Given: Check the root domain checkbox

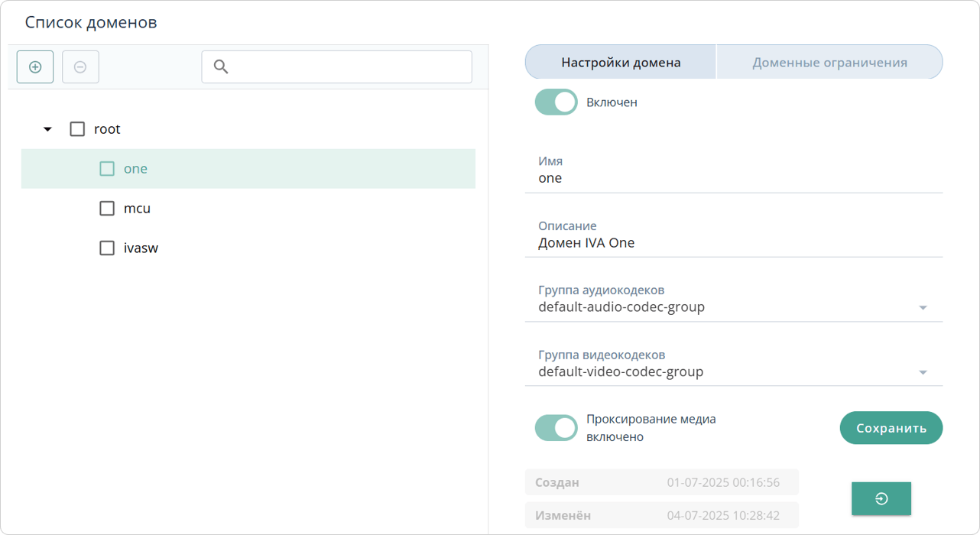Looking at the screenshot, I should pyautogui.click(x=77, y=129).
